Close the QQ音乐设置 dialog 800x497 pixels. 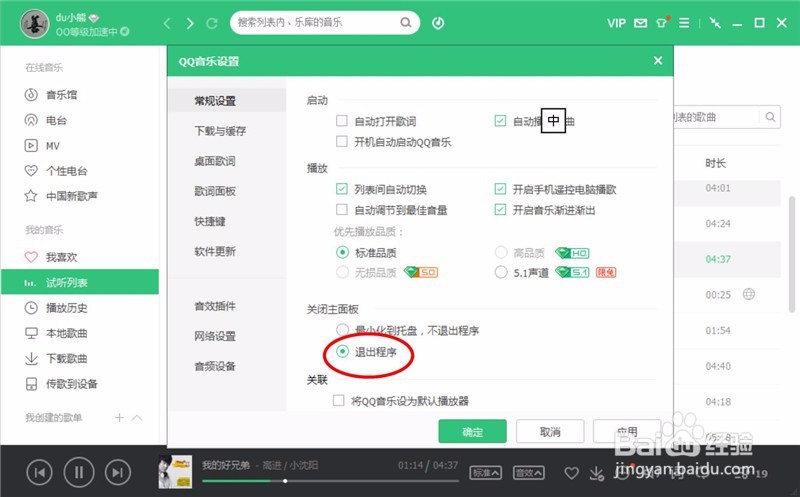click(x=658, y=61)
